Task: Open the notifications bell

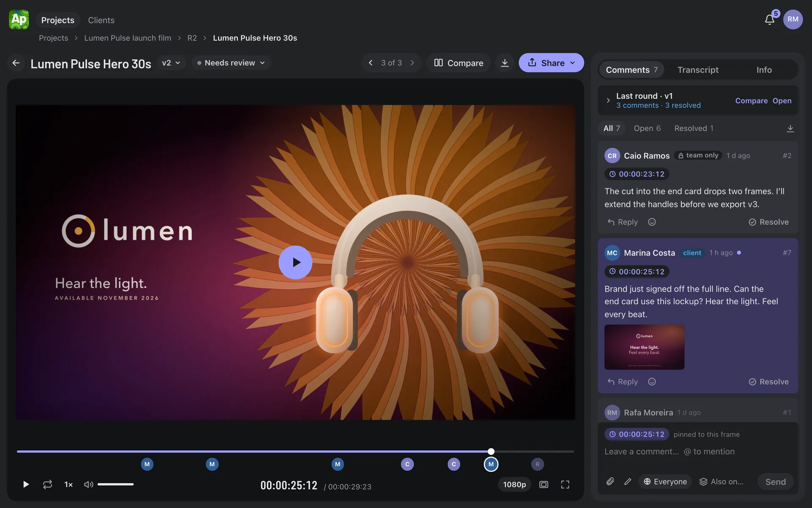Action: click(769, 19)
